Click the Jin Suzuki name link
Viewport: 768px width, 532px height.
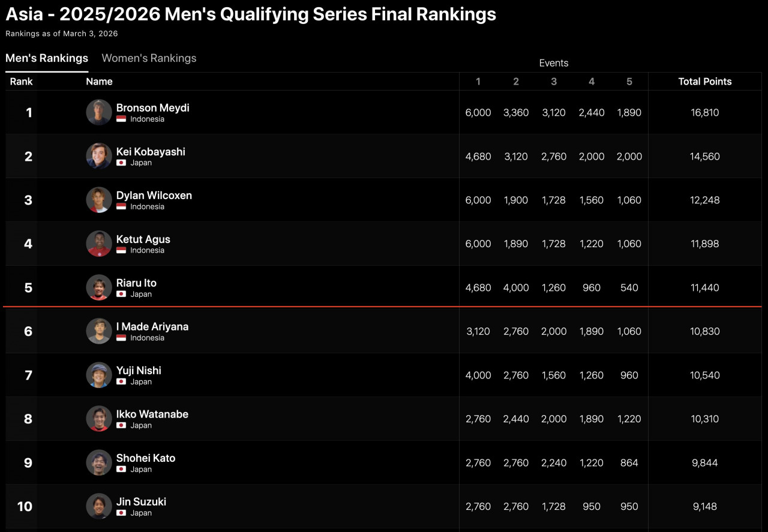tap(141, 502)
